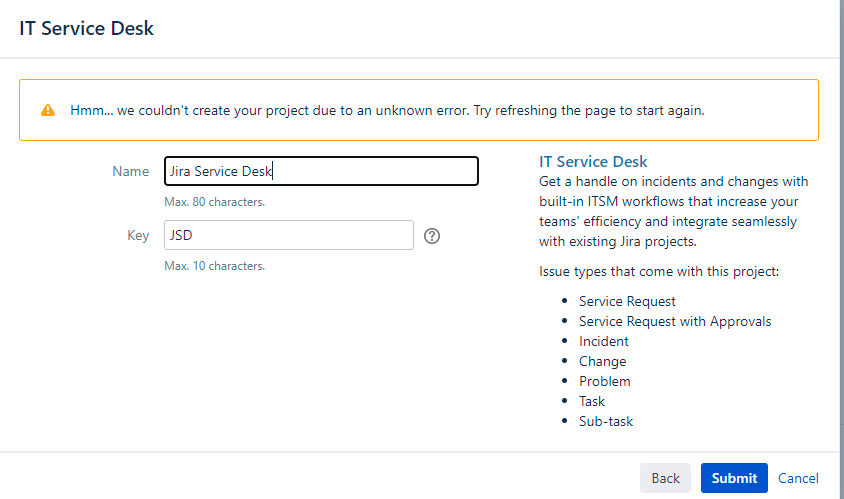Focus the Name input field
844x499 pixels.
point(321,171)
